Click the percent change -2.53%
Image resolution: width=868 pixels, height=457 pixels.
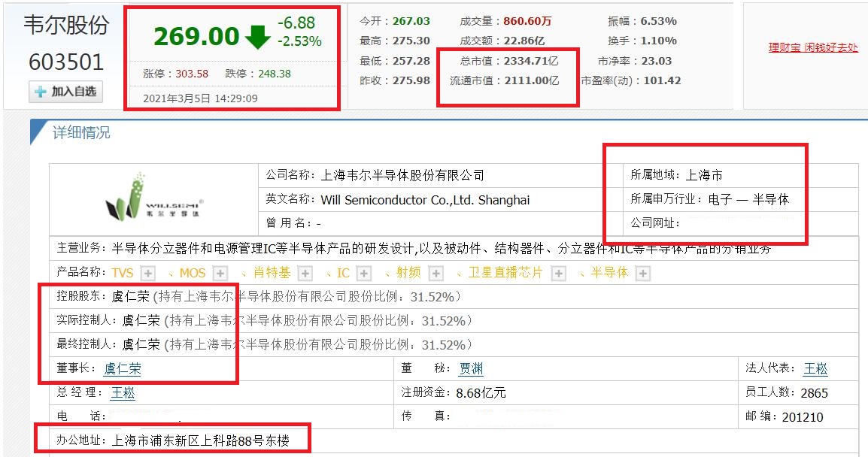(x=299, y=41)
